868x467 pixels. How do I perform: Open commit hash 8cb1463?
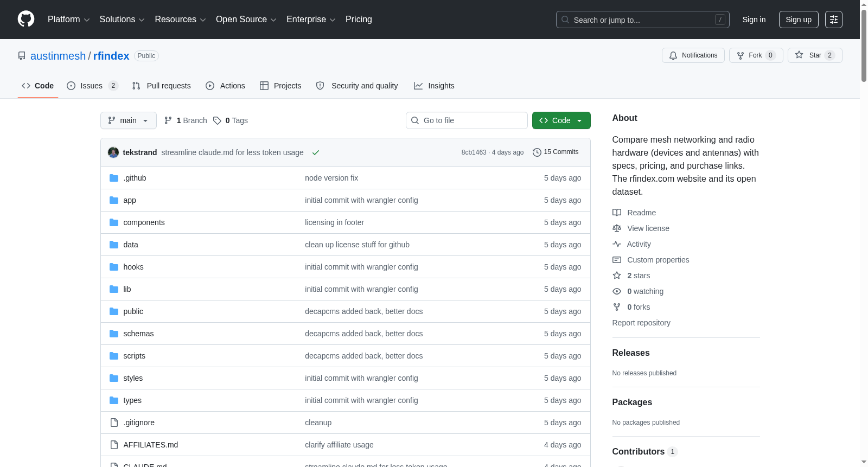click(x=474, y=152)
